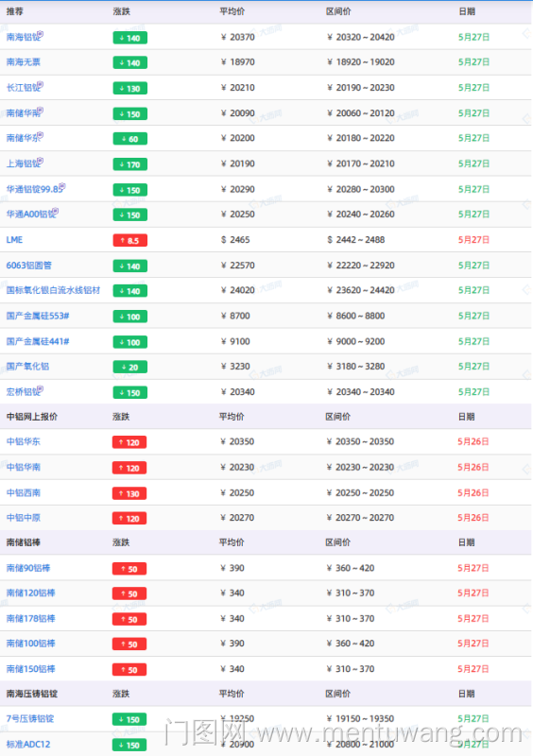Open the LME price link
This screenshot has width=533, height=756.
coord(14,240)
